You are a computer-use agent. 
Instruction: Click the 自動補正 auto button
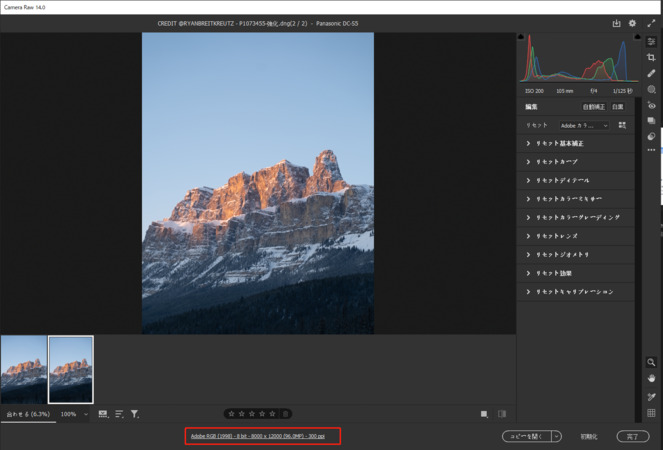coord(593,107)
